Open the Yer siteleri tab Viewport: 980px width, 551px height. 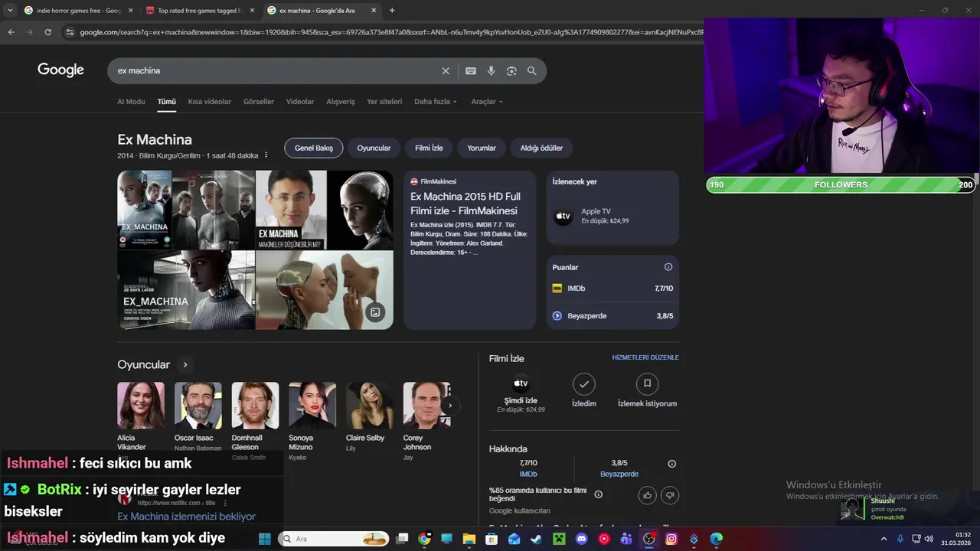point(384,102)
